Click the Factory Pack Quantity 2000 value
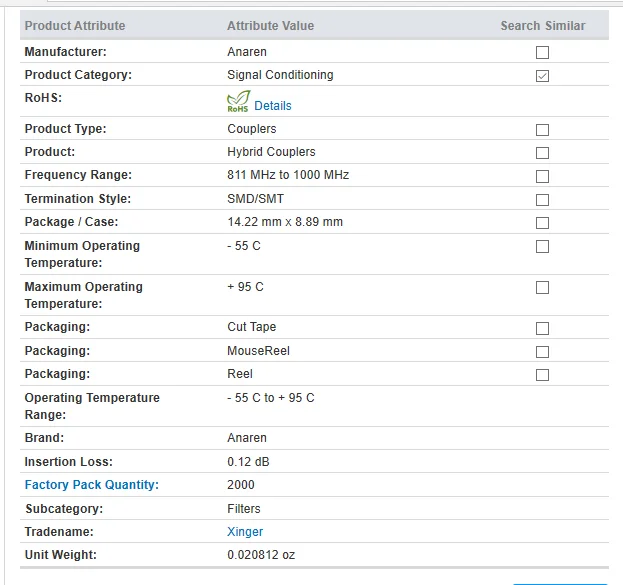This screenshot has width=623, height=585. pyautogui.click(x=241, y=485)
